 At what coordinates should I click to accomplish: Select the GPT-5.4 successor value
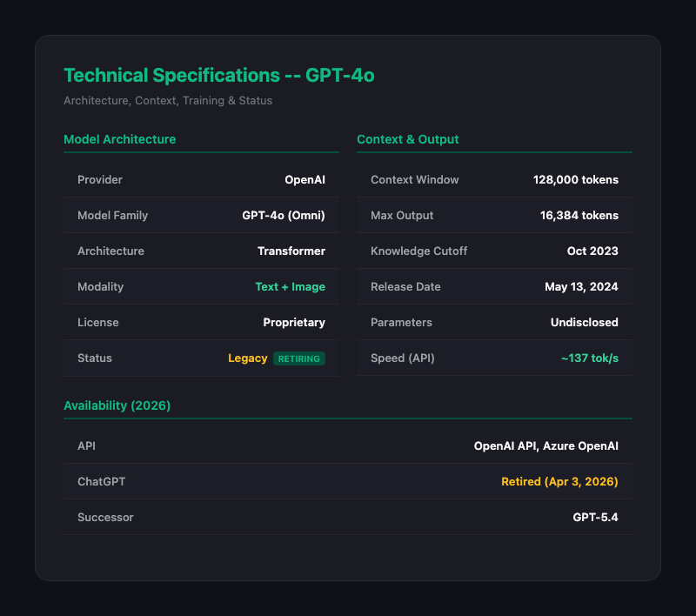(595, 518)
